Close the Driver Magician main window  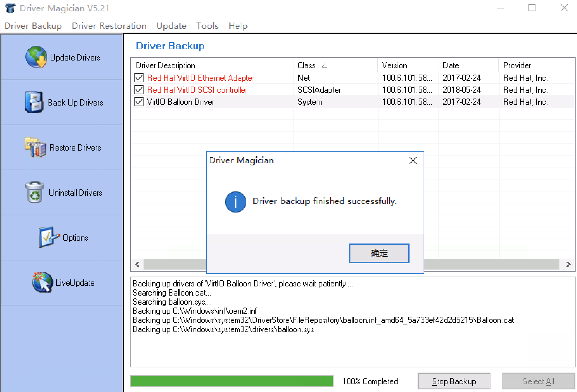(564, 8)
